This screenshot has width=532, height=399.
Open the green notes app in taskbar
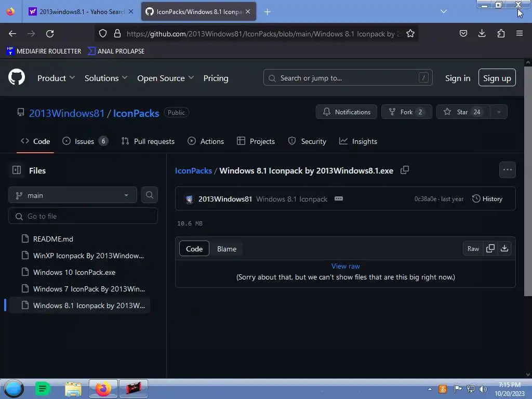pyautogui.click(x=43, y=389)
